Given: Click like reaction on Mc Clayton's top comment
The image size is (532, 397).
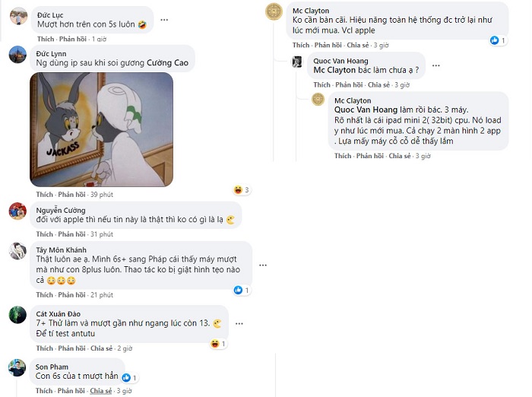Looking at the screenshot, I should (497, 40).
